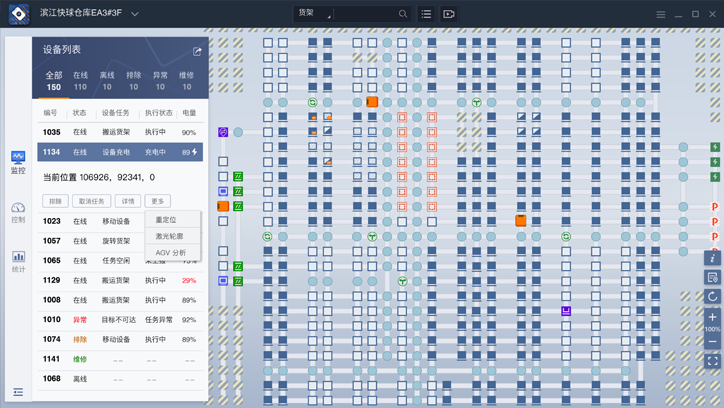Image resolution: width=724 pixels, height=408 pixels.
Task: Open the 控制 control sidebar view
Action: pos(18,212)
